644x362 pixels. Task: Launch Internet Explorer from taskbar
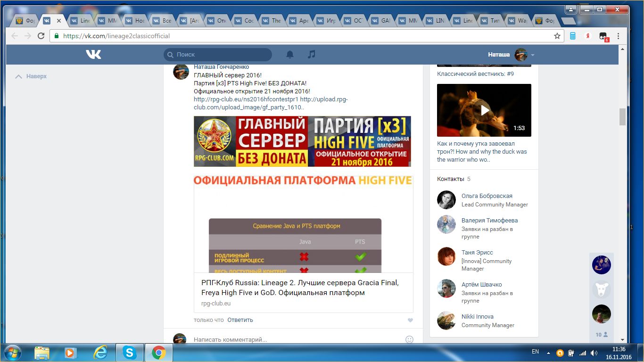[100, 353]
